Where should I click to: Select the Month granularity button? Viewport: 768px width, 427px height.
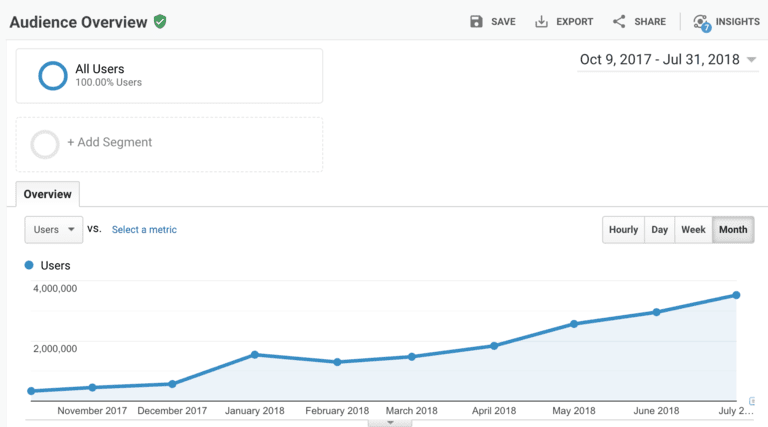tap(733, 230)
